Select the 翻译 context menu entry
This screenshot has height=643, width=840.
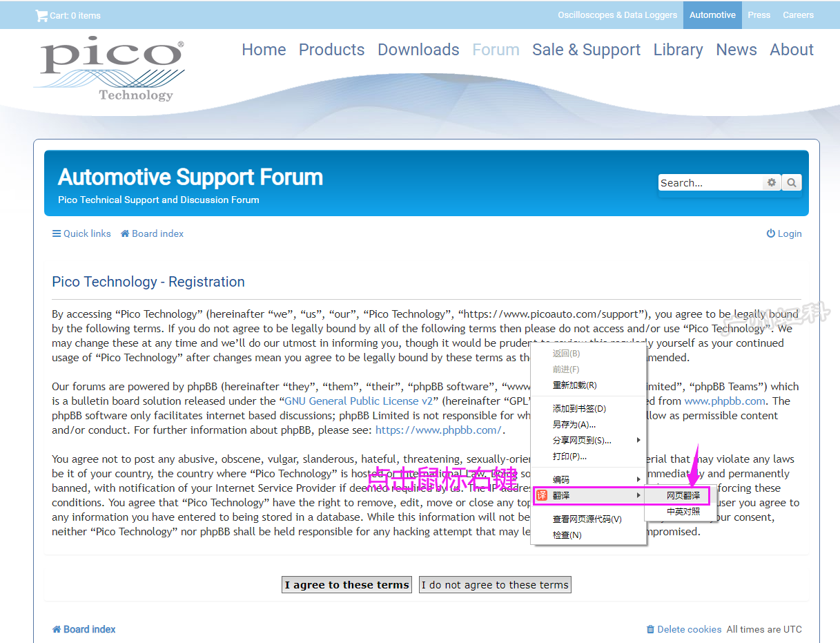[x=589, y=496]
